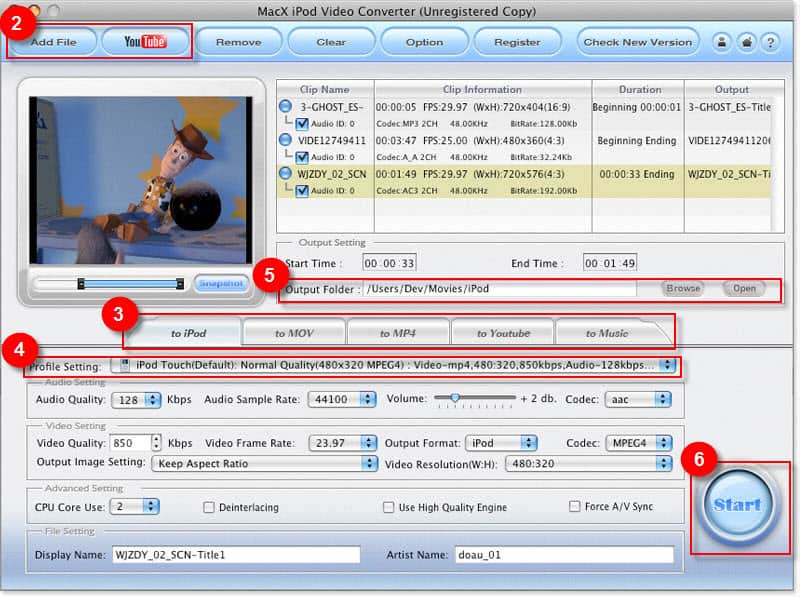Click the Clip Information column header
The height and width of the screenshot is (597, 800).
(483, 89)
